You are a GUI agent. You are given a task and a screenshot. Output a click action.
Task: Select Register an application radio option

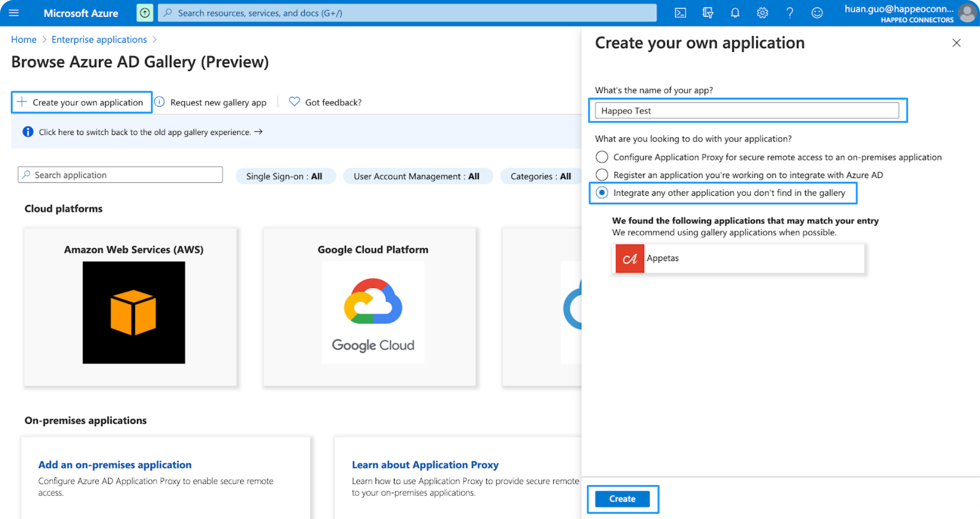tap(602, 175)
